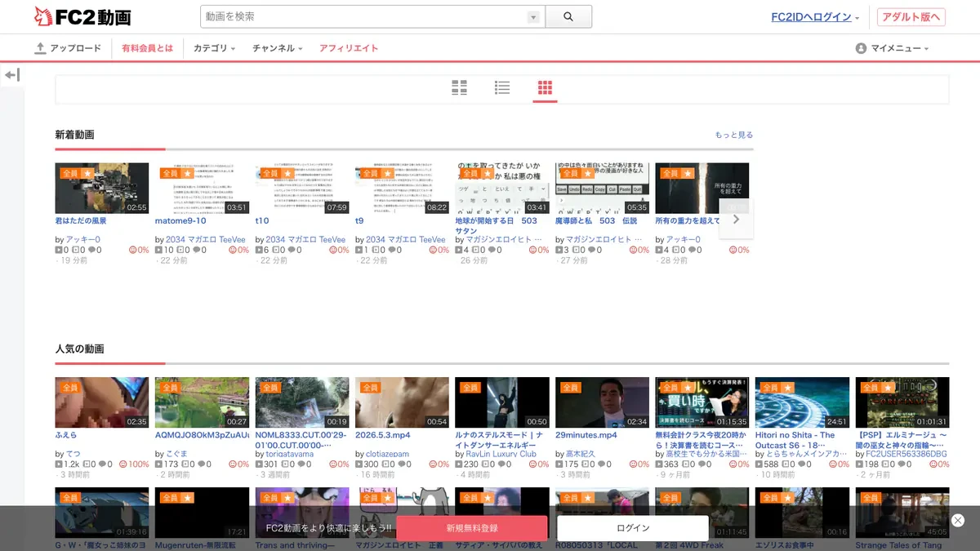This screenshot has width=980, height=551.
Task: Switch to list view icon
Action: click(502, 87)
